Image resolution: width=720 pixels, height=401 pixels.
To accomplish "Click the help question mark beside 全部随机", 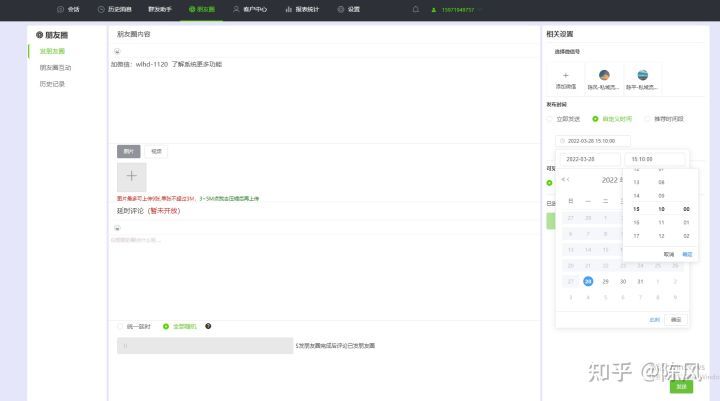I will [x=208, y=326].
